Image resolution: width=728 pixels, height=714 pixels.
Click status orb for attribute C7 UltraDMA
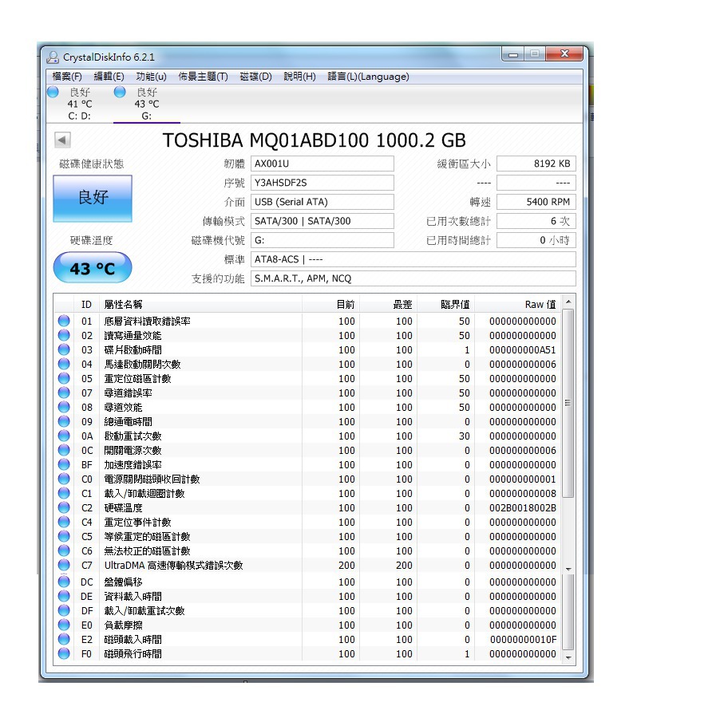coord(64,565)
